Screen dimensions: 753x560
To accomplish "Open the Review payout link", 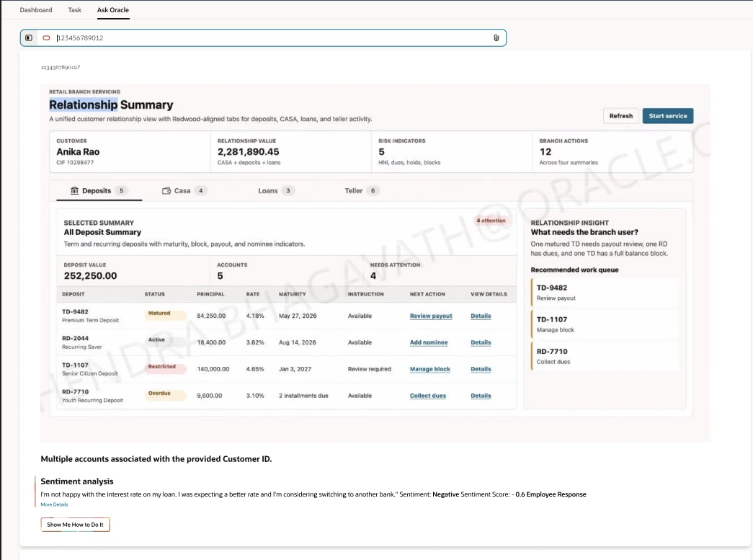I will pos(431,316).
